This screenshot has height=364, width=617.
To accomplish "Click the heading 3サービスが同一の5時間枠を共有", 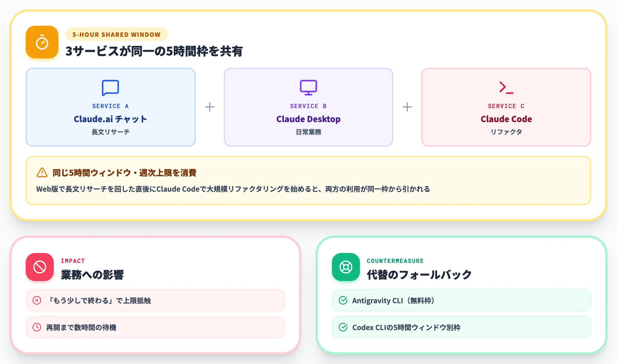I will (x=154, y=51).
